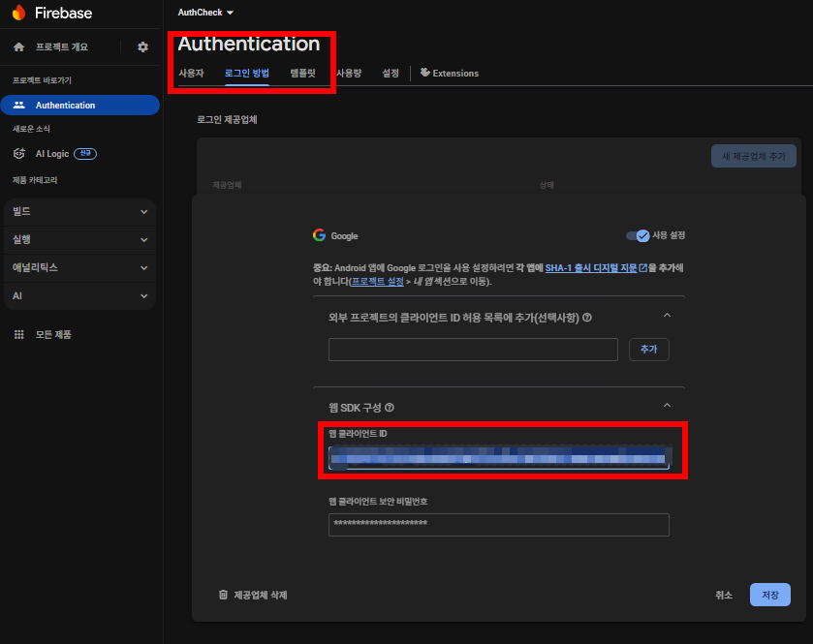Click the 추가 button
The height and width of the screenshot is (644, 813).
coord(648,350)
